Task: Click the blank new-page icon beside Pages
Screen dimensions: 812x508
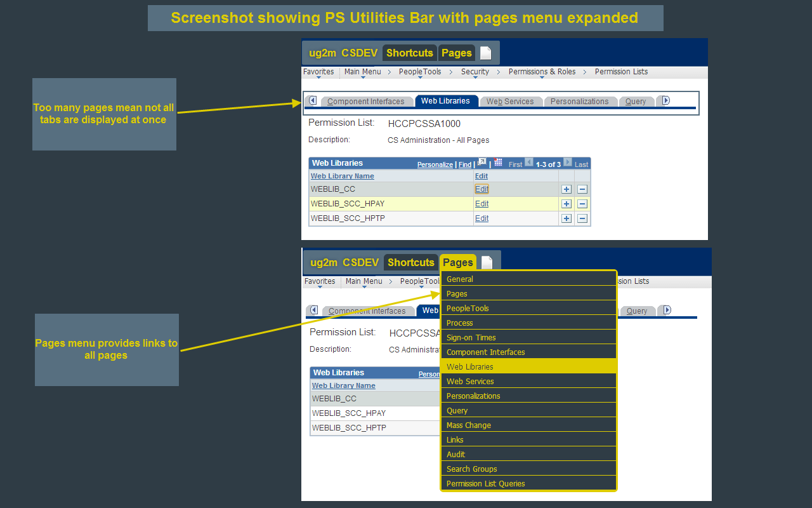Action: (486, 53)
